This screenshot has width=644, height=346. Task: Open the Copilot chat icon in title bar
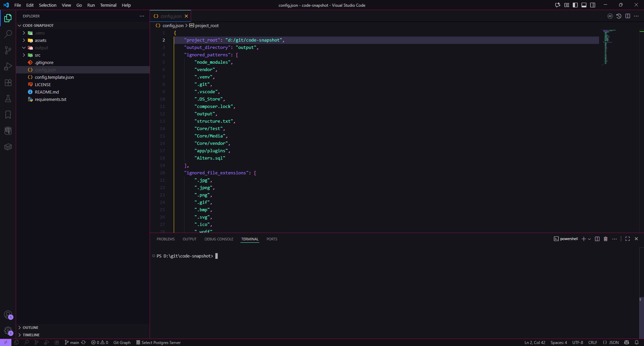[x=558, y=5]
